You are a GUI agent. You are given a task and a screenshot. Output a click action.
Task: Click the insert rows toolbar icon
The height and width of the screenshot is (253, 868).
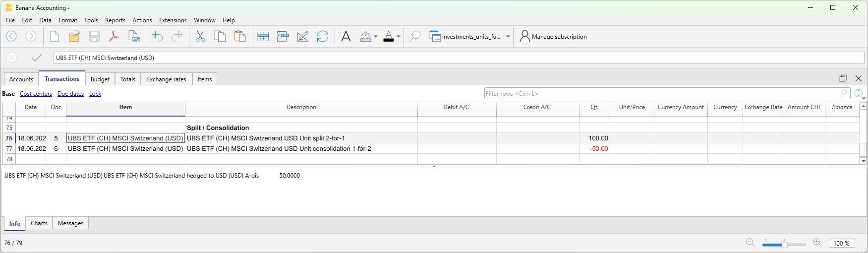click(283, 36)
